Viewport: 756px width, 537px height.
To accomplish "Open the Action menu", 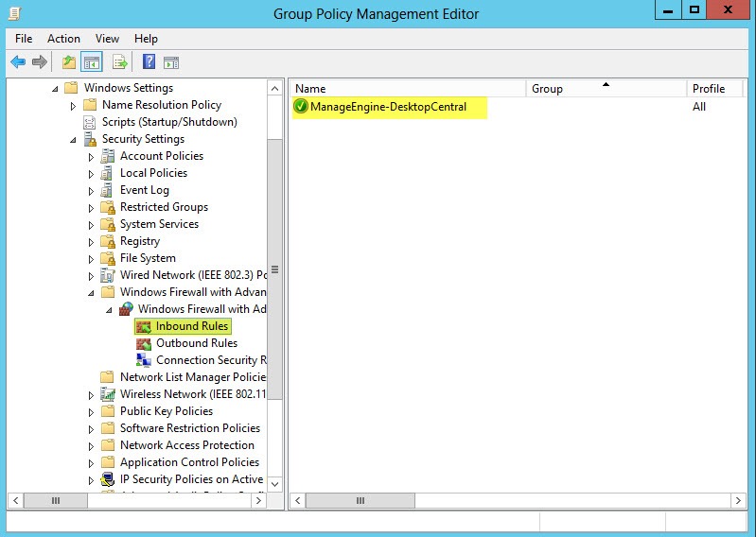I will pos(63,39).
